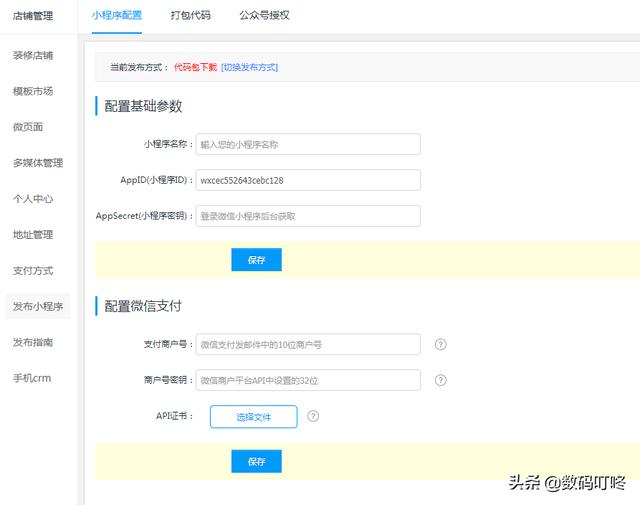
Task: Focus the 支付商户号 input field
Action: pyautogui.click(x=308, y=344)
